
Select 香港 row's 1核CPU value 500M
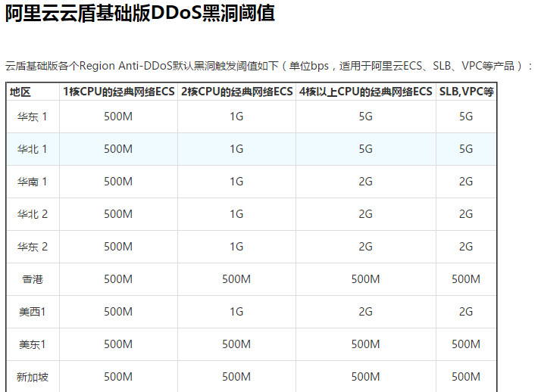(x=118, y=279)
